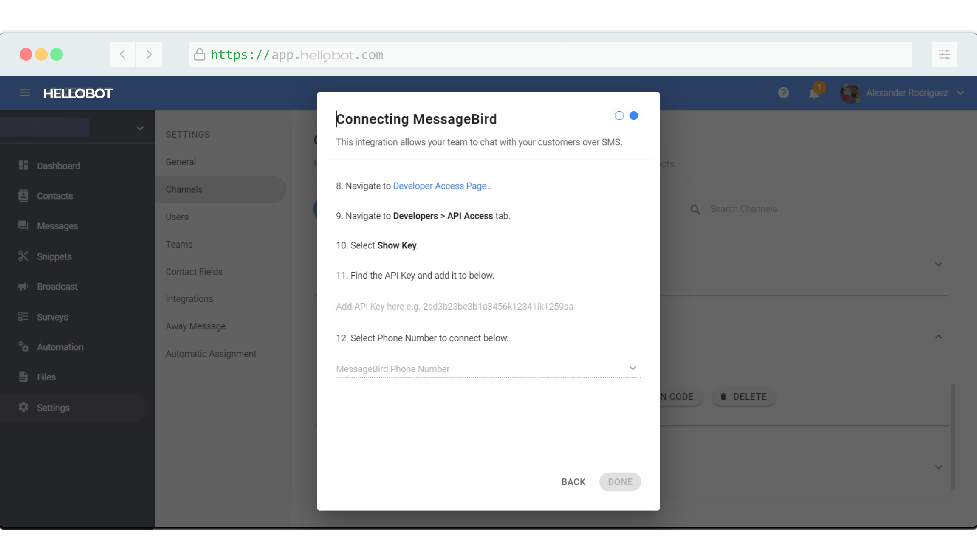Image resolution: width=977 pixels, height=560 pixels.
Task: Open Surveys in the sidebar
Action: click(x=52, y=317)
